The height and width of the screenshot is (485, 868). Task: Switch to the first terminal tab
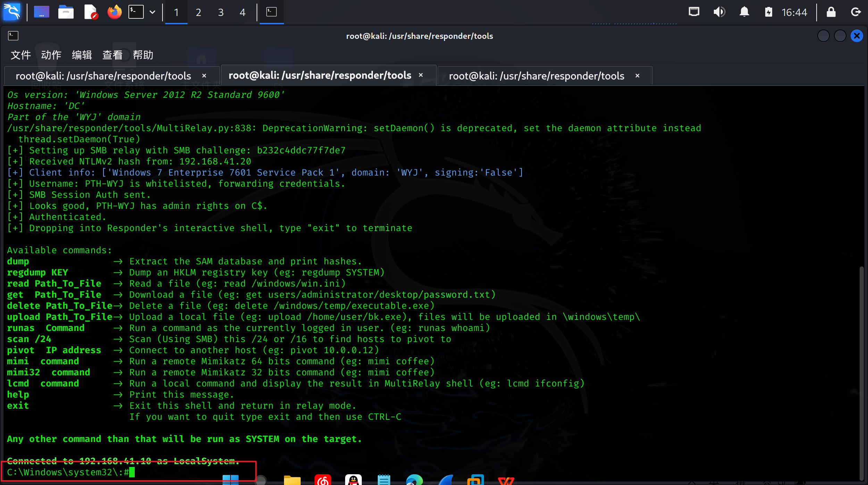pos(103,76)
